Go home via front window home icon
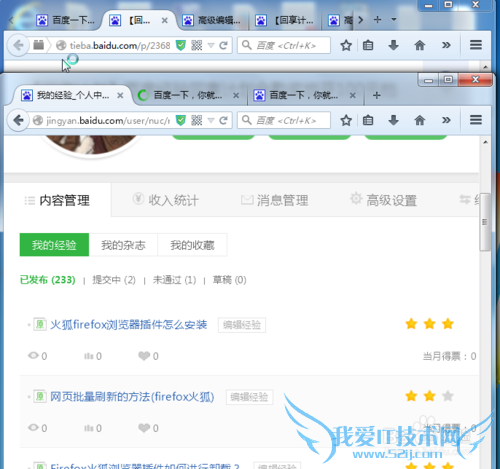The height and width of the screenshot is (469, 500). click(420, 120)
